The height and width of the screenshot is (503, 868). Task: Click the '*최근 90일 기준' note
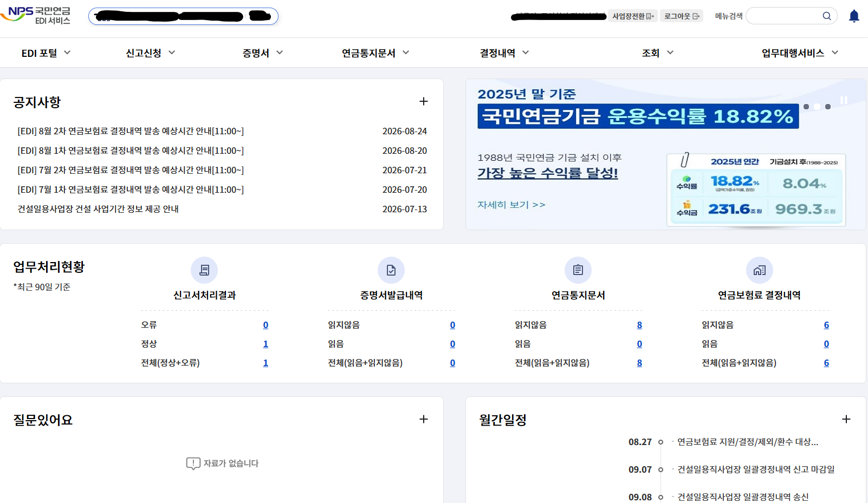pyautogui.click(x=42, y=287)
